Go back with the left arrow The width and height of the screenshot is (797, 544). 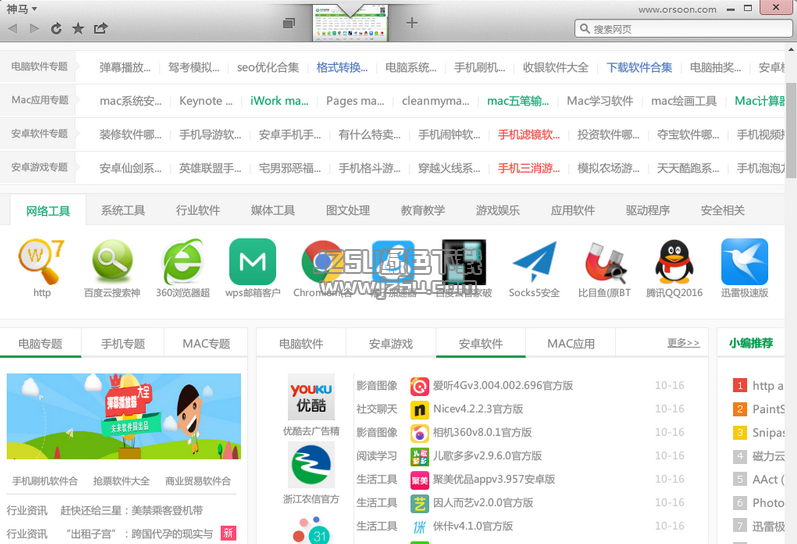pos(13,28)
